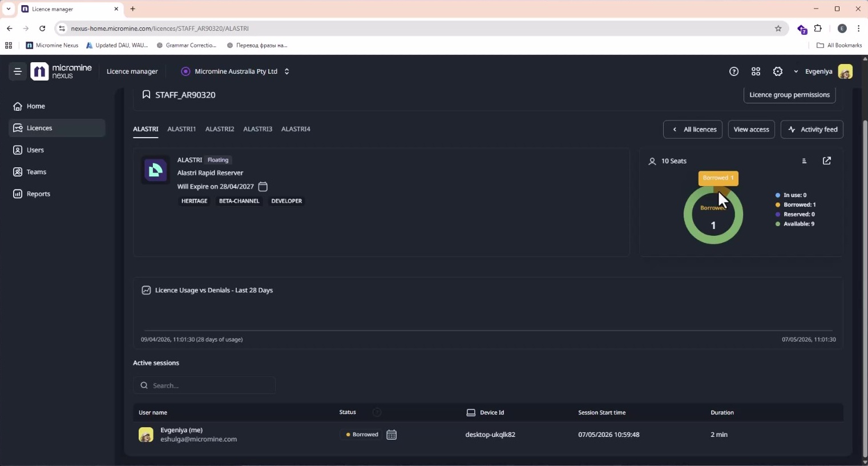The image size is (868, 466).
Task: Open the expiry date calendar icon
Action: [x=263, y=187]
